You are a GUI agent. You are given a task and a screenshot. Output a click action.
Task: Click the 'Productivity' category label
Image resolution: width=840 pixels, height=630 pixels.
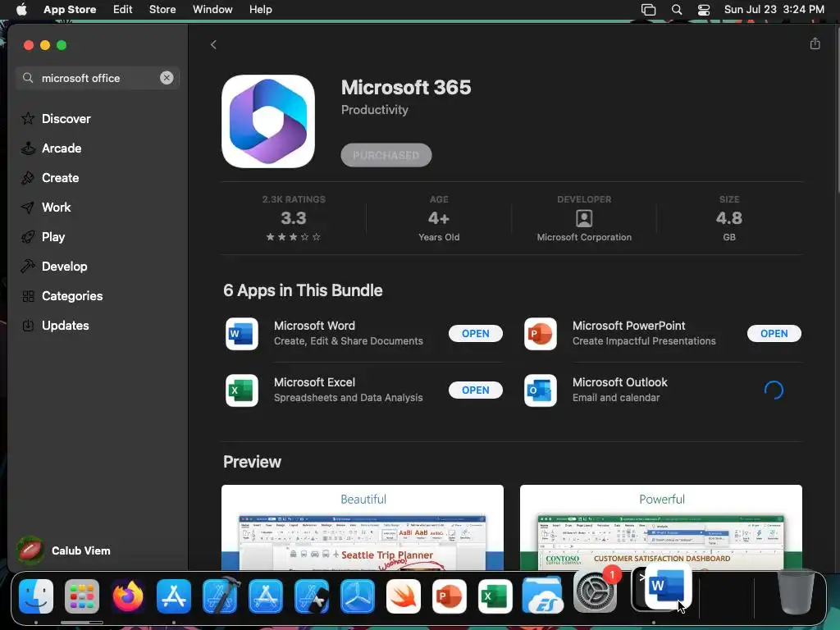(374, 110)
